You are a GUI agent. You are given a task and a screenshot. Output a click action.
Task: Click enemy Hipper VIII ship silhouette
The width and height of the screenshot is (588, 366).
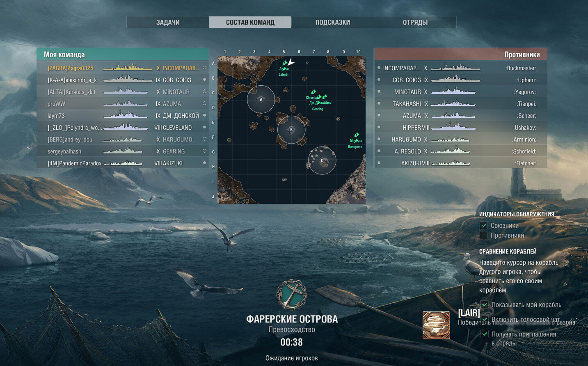click(x=453, y=127)
